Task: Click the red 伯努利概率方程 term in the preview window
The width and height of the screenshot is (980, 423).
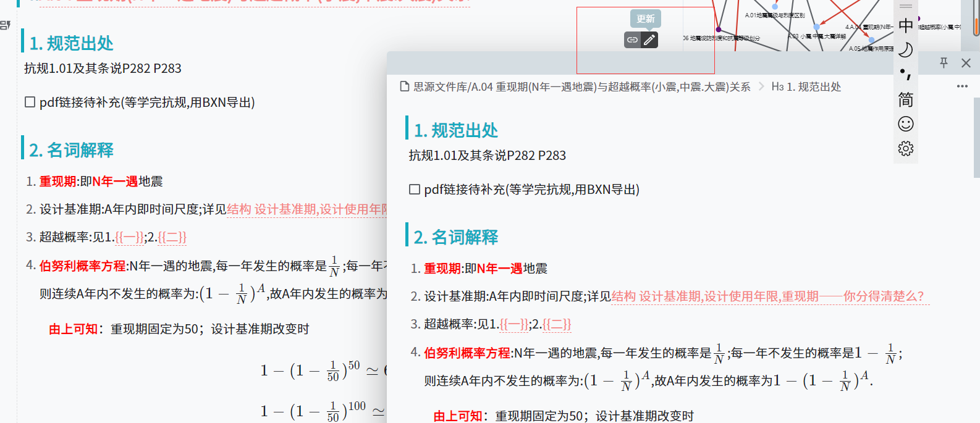Action: click(467, 353)
